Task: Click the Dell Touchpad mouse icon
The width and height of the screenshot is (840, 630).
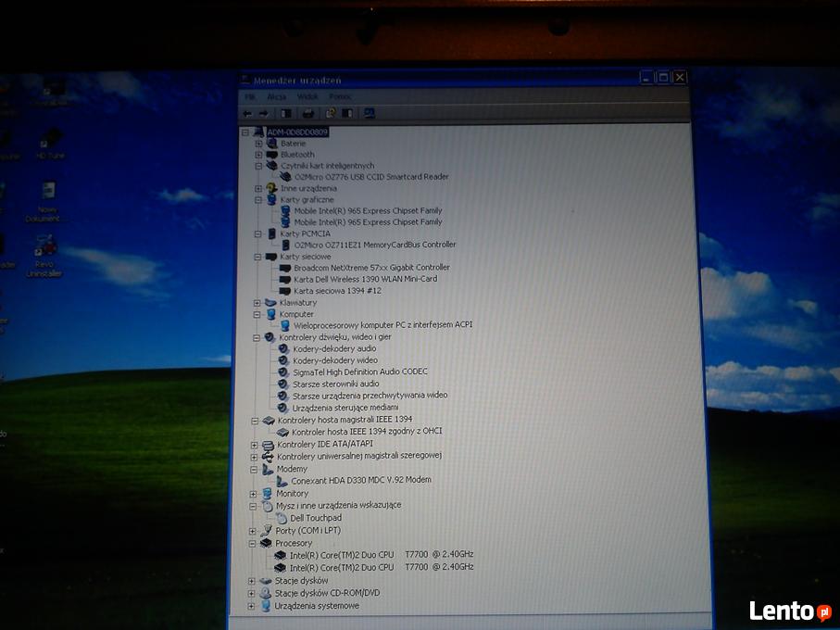Action: click(282, 518)
